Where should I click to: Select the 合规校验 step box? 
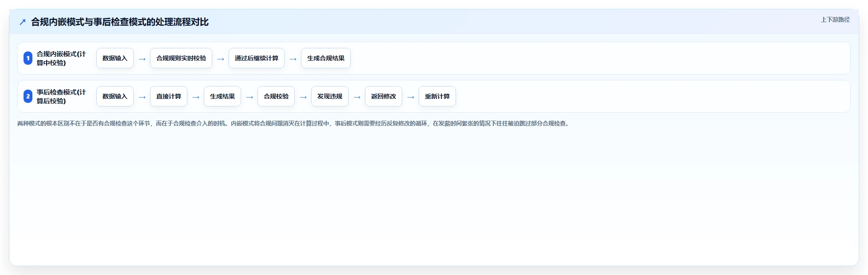[276, 96]
